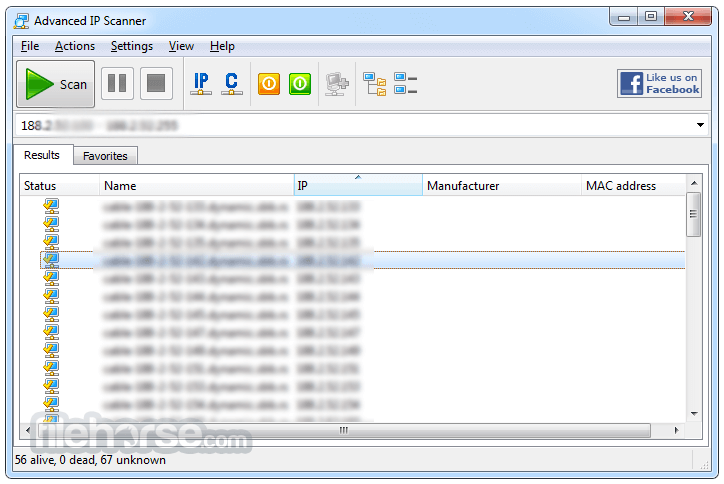Click the orange shutdown power icon
Image resolution: width=724 pixels, height=484 pixels.
[269, 84]
